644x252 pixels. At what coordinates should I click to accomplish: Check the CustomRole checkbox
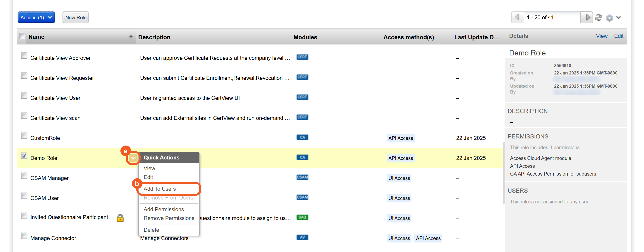24,136
